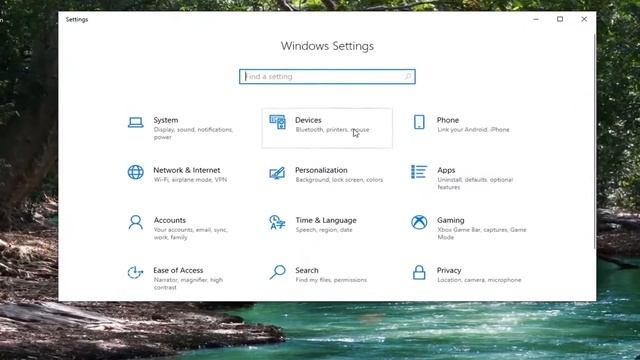Click the Settings window vertical scrollbar
The height and width of the screenshot is (360, 640).
[x=594, y=141]
